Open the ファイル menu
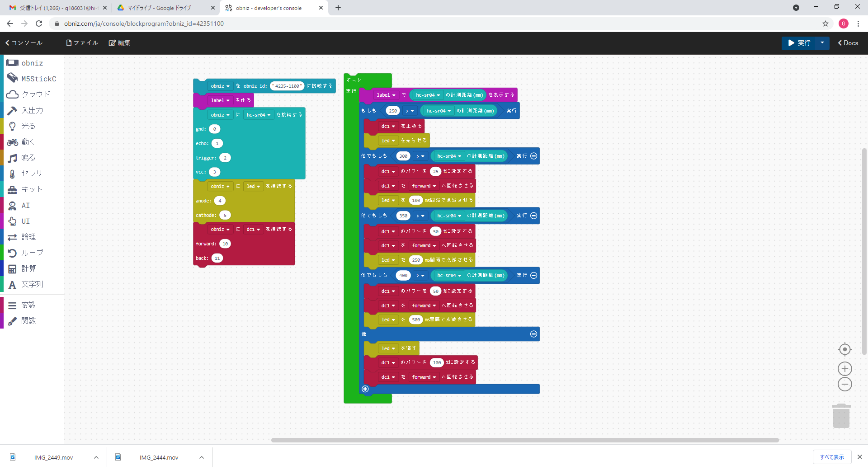 tap(82, 43)
